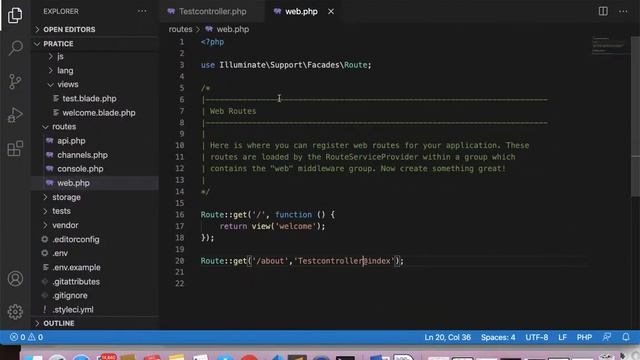This screenshot has height=360, width=640.
Task: Open test.blade.php file
Action: click(x=89, y=98)
